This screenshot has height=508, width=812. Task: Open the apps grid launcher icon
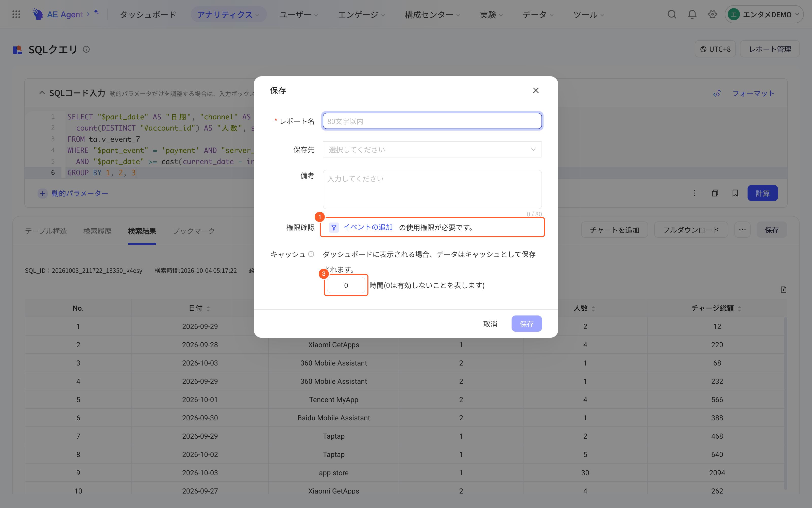[x=16, y=14]
